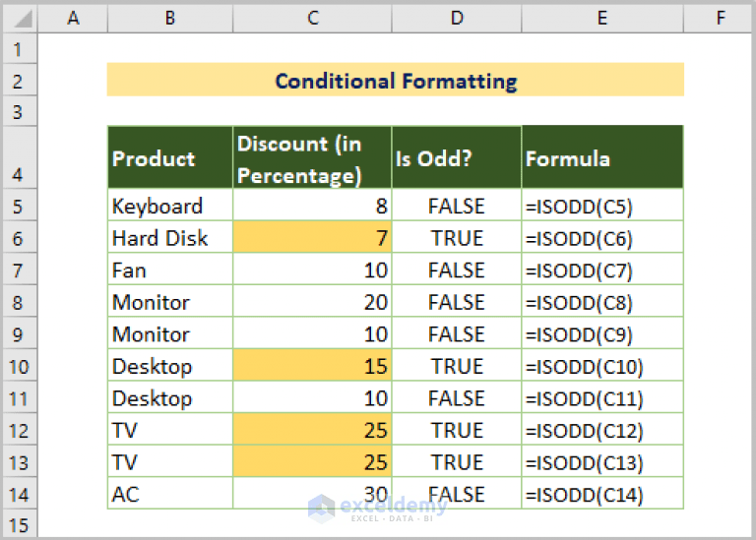
Task: Click Discount (in Percentage) header cell
Action: pos(312,157)
